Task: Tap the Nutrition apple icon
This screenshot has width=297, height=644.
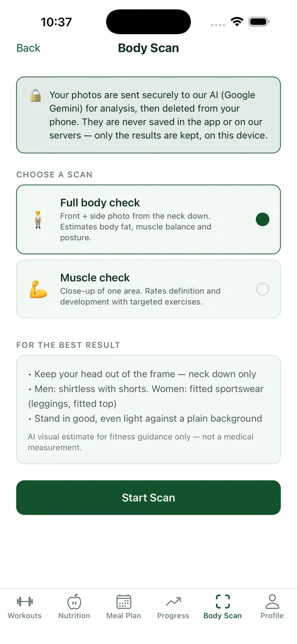Action: (74, 602)
